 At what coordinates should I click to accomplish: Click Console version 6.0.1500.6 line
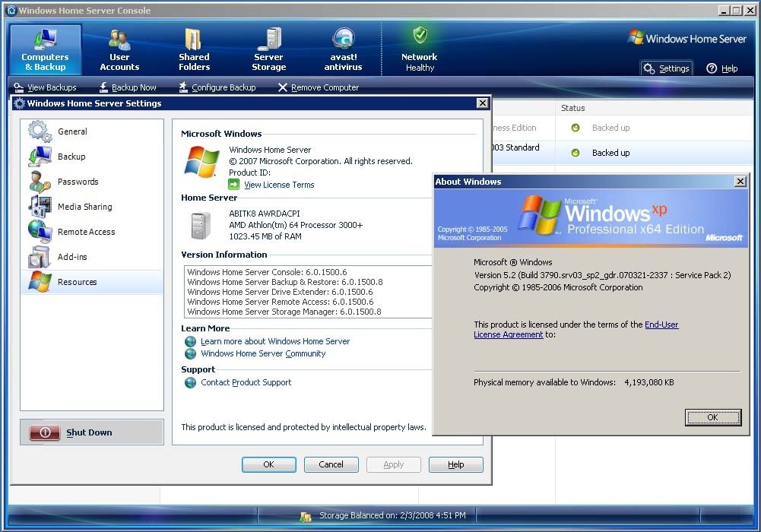(x=267, y=272)
